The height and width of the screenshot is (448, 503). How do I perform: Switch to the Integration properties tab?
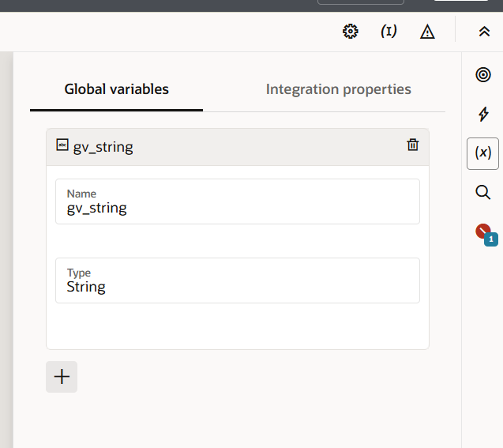tap(338, 89)
